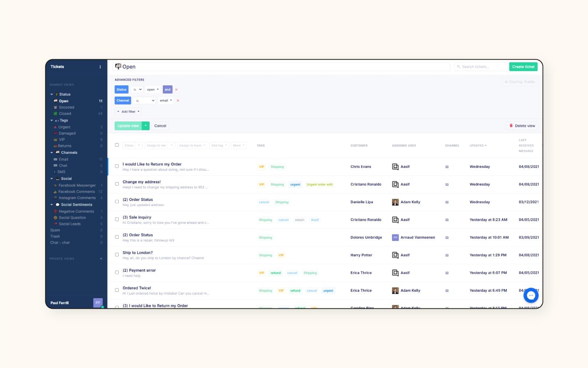588x368 pixels.
Task: Click email icon for Harry Potter ticket
Action: point(447,255)
